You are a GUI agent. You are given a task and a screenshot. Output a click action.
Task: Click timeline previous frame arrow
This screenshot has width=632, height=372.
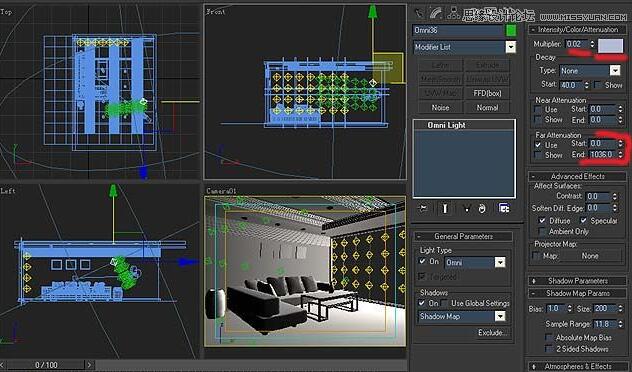coord(3,365)
